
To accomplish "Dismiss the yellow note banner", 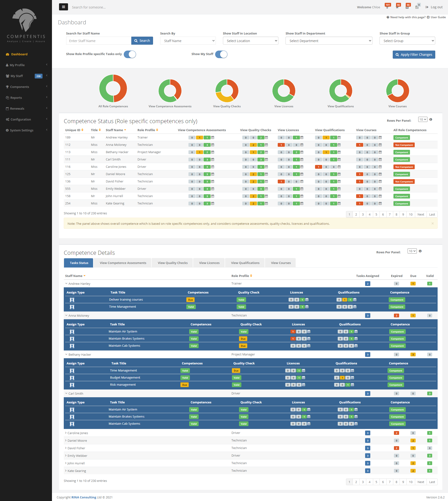I will point(432,223).
